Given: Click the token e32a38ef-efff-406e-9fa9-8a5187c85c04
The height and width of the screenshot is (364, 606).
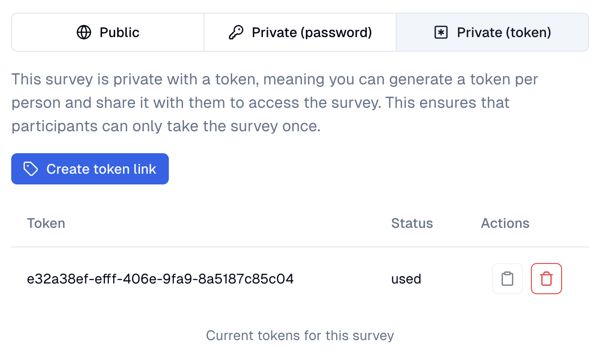Looking at the screenshot, I should click(x=160, y=279).
